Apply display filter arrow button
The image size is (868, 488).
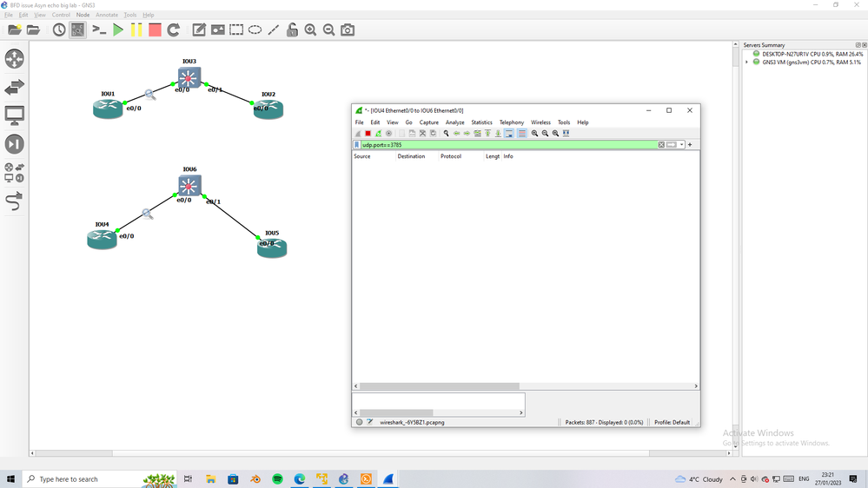click(672, 144)
